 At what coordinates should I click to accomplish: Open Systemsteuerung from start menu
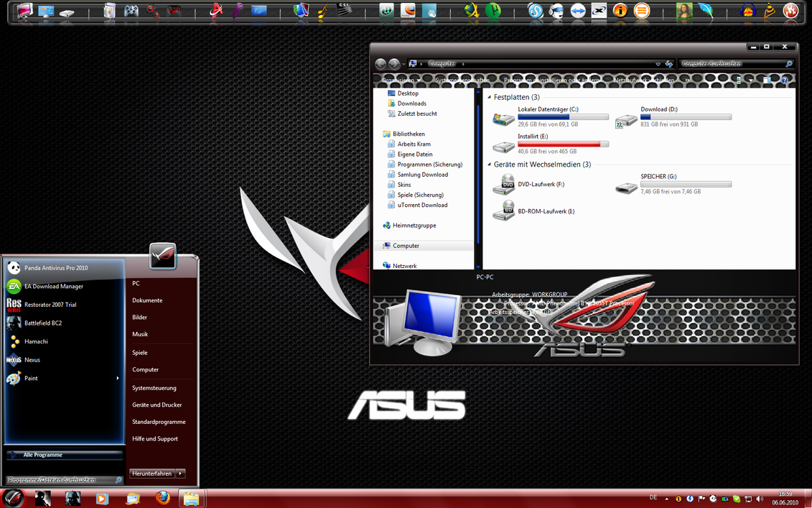154,388
